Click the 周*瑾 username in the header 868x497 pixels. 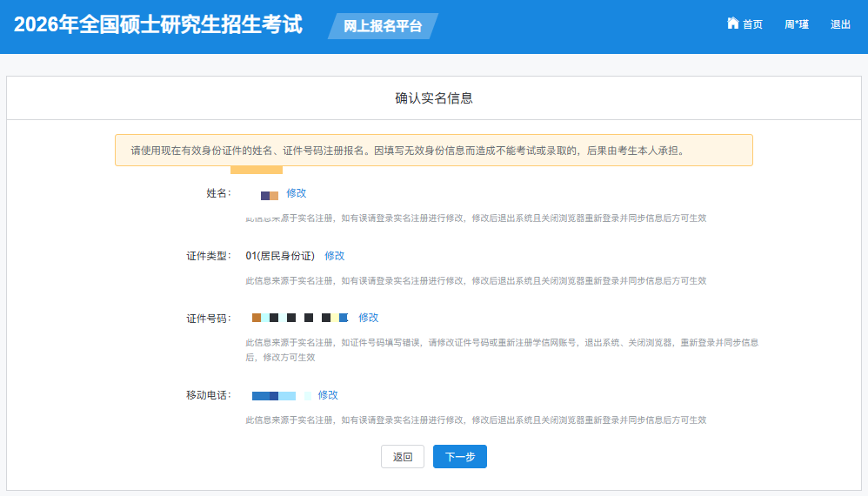point(796,24)
